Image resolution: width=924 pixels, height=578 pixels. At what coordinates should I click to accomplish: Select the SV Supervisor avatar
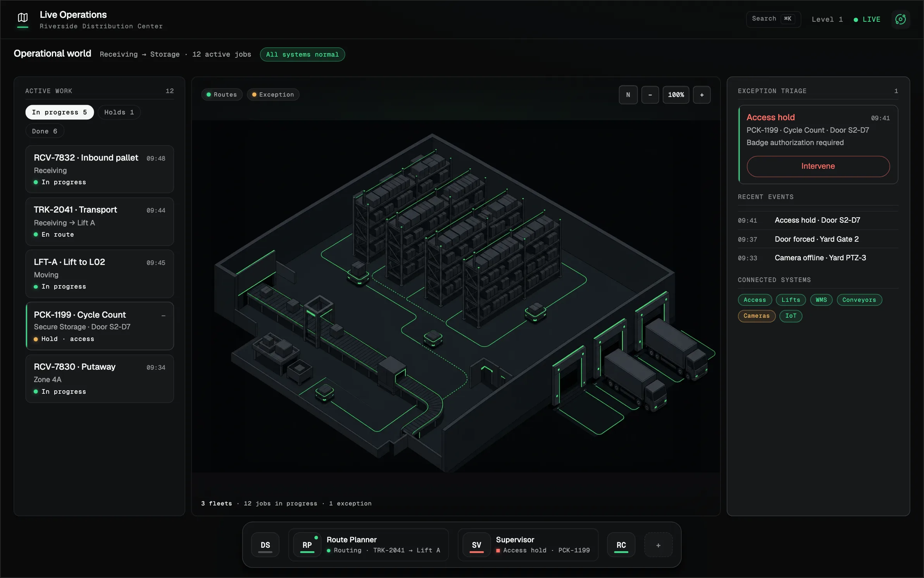[477, 545]
